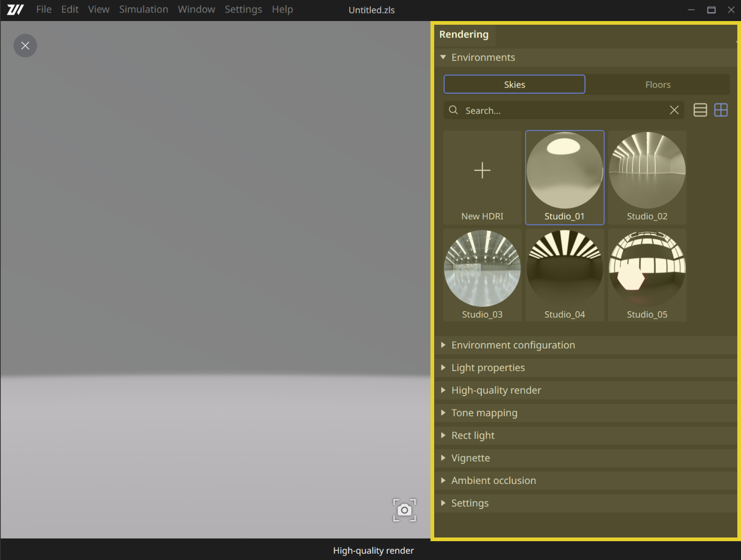Open the Settings menu in the menu bar
The image size is (741, 560).
[243, 10]
